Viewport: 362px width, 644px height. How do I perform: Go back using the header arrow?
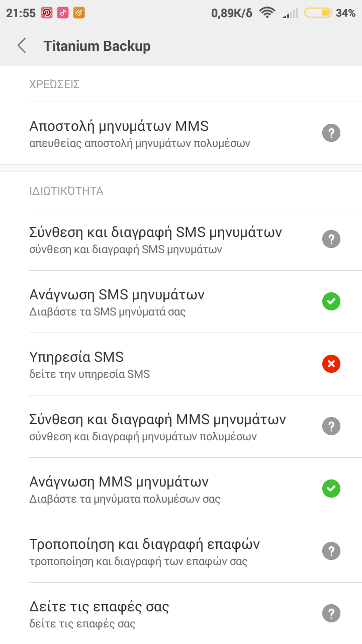click(22, 46)
